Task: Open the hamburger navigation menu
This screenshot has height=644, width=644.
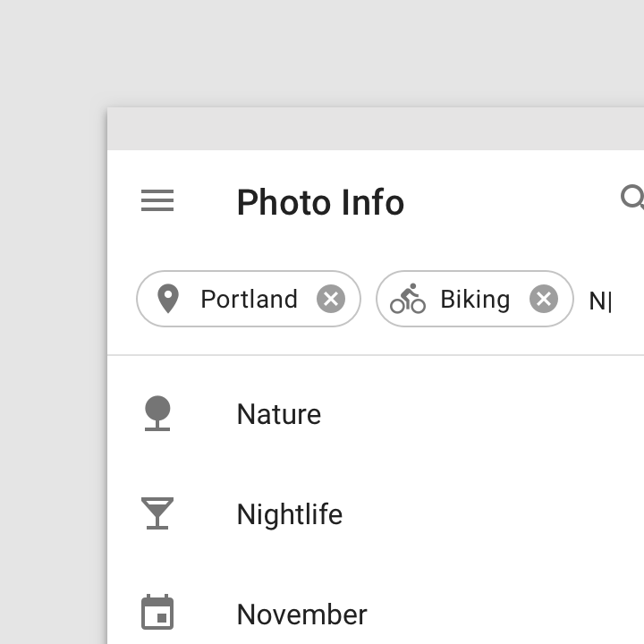Action: tap(157, 200)
